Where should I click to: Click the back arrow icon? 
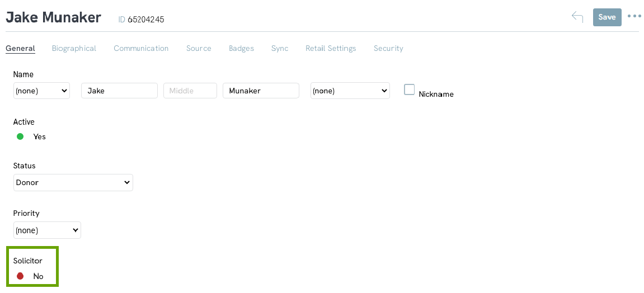pyautogui.click(x=577, y=17)
